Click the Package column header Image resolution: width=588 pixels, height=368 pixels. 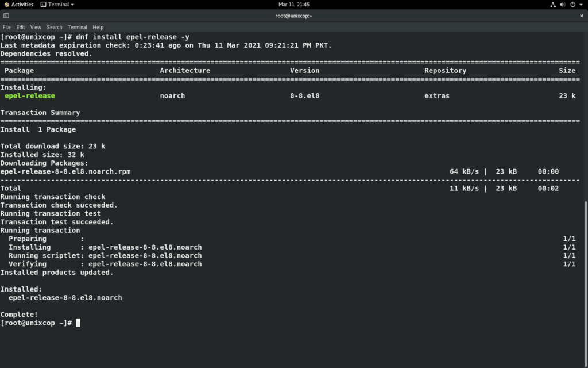tap(19, 71)
